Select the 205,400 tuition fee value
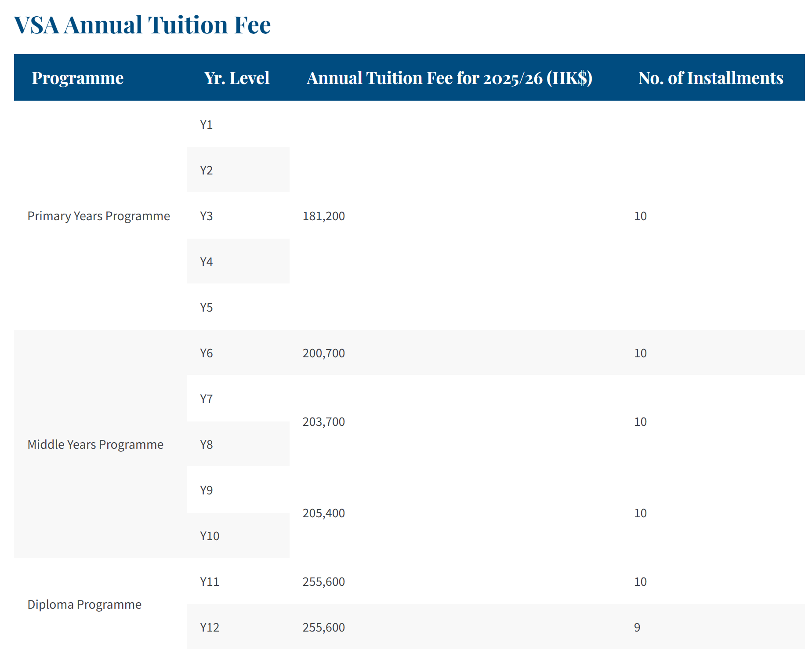 [324, 513]
